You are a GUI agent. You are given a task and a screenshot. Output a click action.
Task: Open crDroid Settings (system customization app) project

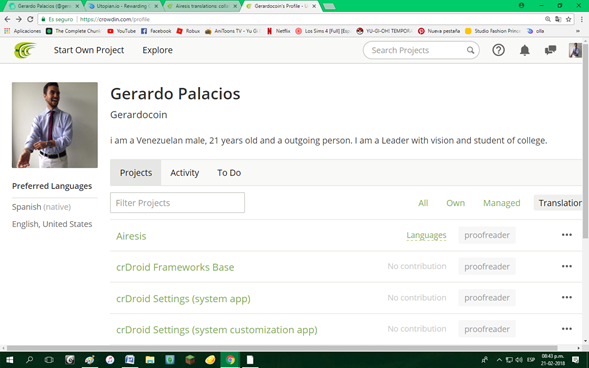pos(217,330)
